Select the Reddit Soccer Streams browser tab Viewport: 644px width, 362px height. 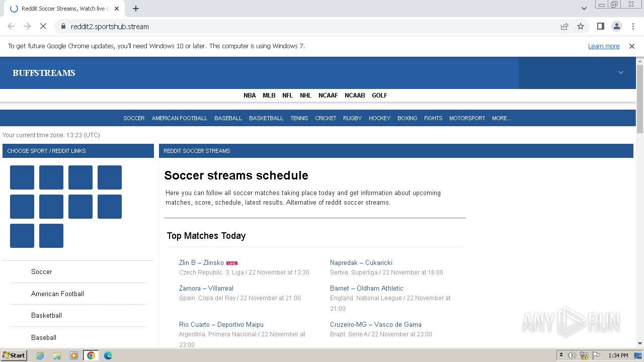click(63, 9)
